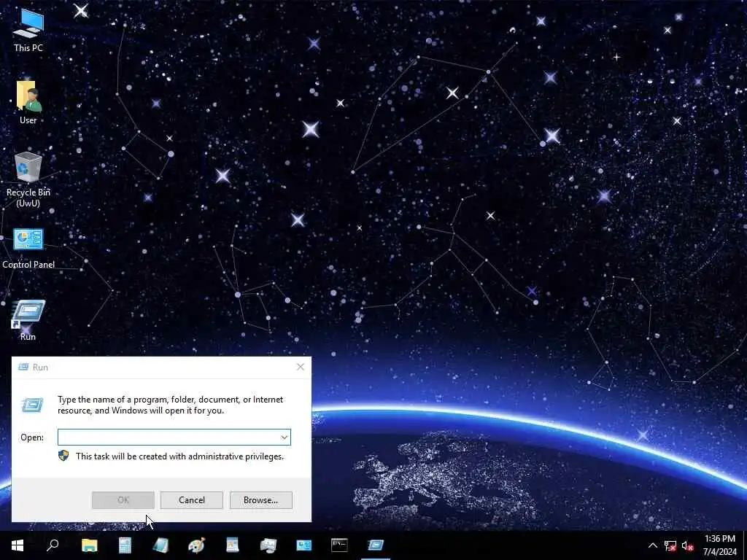Viewport: 747px width, 560px height.
Task: Click the disabled OK button
Action: (123, 500)
